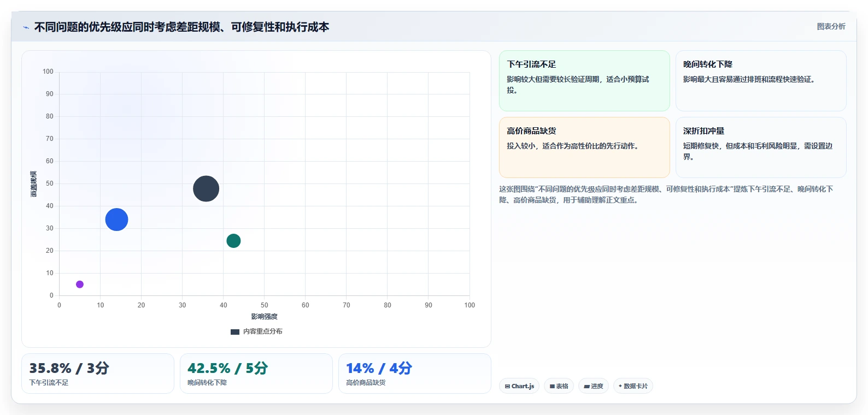The width and height of the screenshot is (868, 415).
Task: Open the 下午引流不足 green info card
Action: tap(584, 81)
